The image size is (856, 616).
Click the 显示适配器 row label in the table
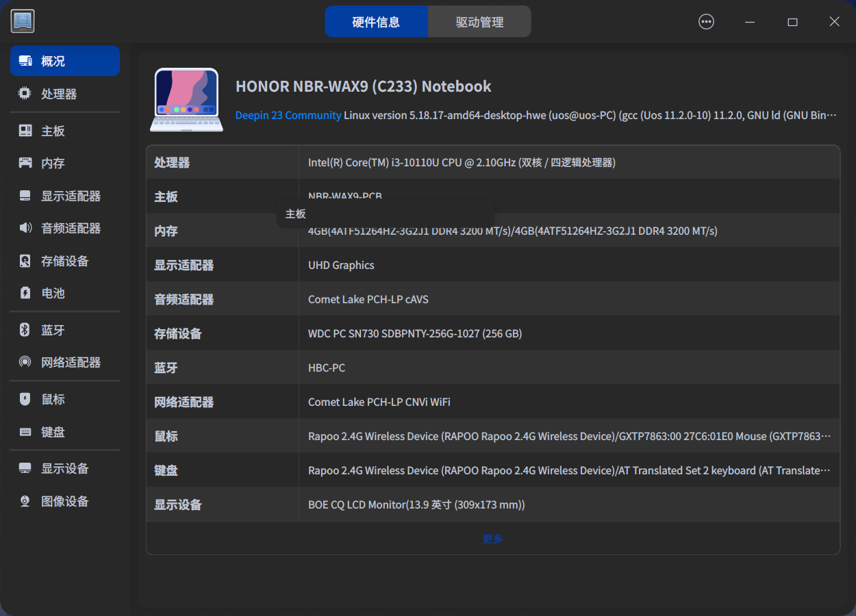coord(184,265)
